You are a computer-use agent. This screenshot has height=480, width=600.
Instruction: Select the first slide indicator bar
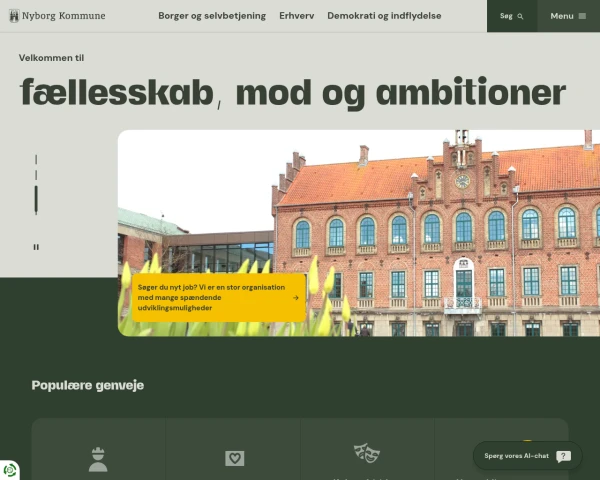[36, 160]
